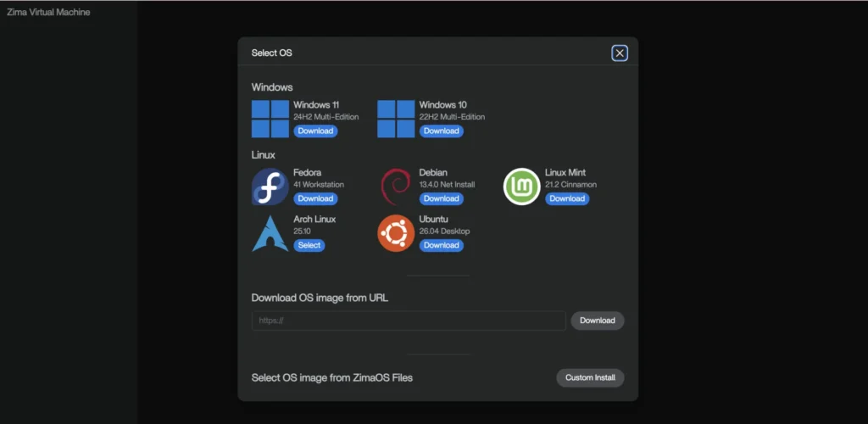Click the Linux Mint logo
The width and height of the screenshot is (868, 424).
(521, 187)
